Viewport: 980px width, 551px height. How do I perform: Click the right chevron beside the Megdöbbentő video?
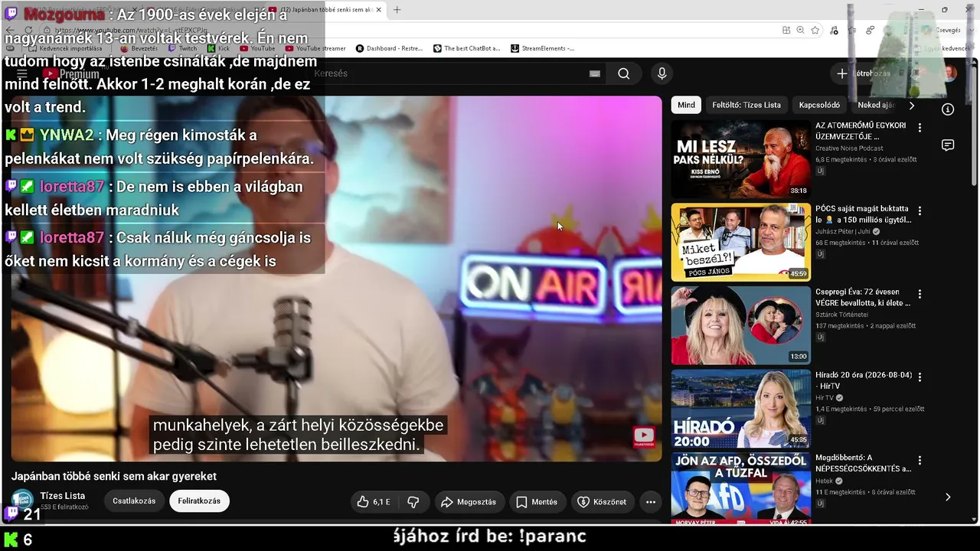948,497
